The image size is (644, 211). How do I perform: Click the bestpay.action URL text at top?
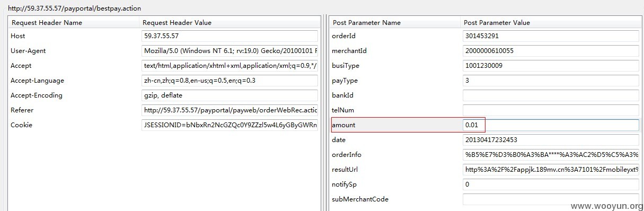tap(74, 8)
